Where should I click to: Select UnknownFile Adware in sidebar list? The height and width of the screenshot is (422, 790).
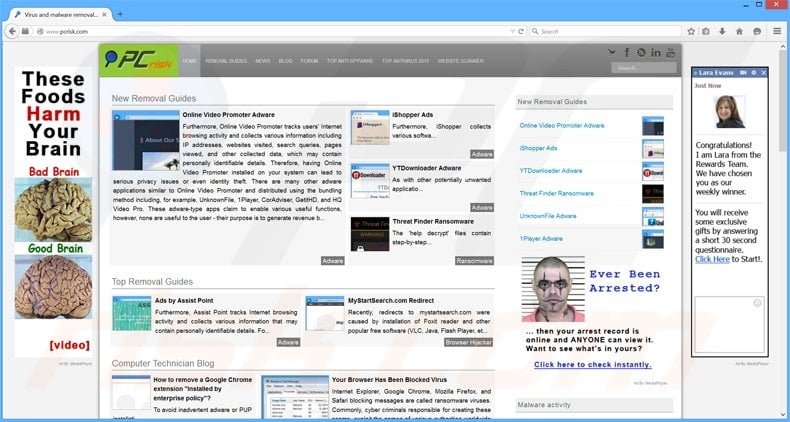548,216
